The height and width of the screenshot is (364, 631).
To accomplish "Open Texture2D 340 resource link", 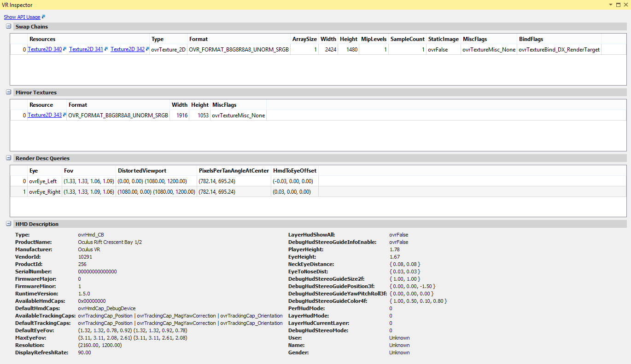I will 44,49.
